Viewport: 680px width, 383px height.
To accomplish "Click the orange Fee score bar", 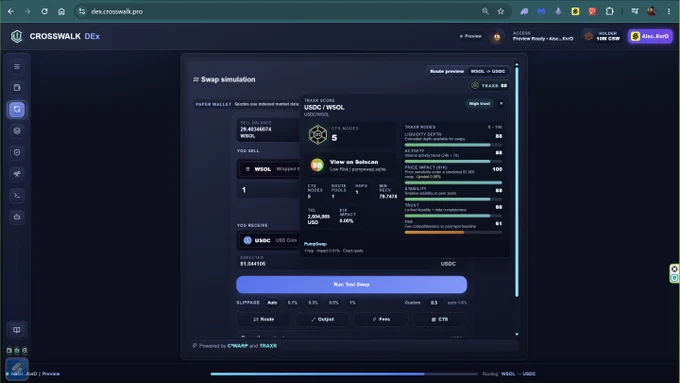I will point(453,232).
